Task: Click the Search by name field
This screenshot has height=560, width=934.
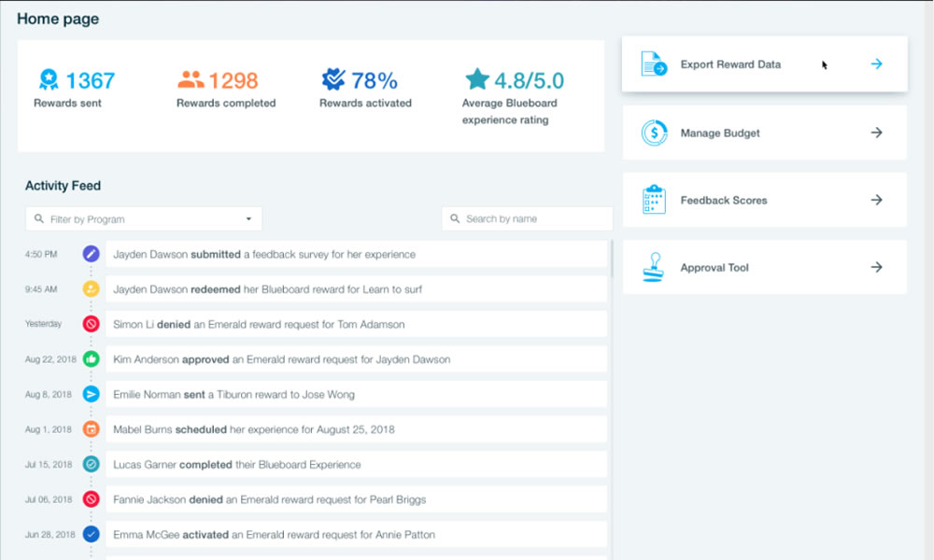Action: (x=527, y=219)
